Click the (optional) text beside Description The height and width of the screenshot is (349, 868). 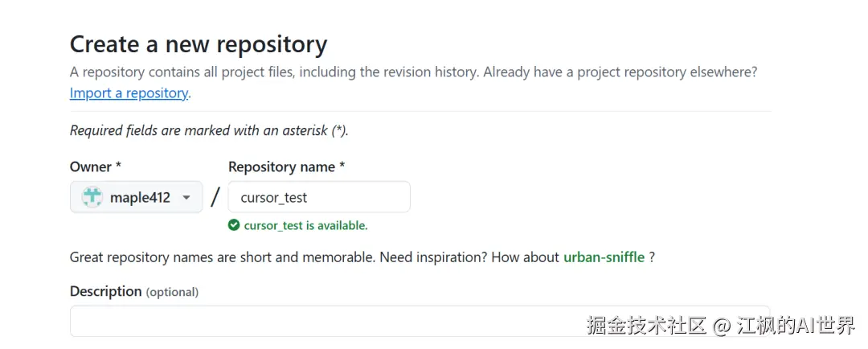point(172,292)
